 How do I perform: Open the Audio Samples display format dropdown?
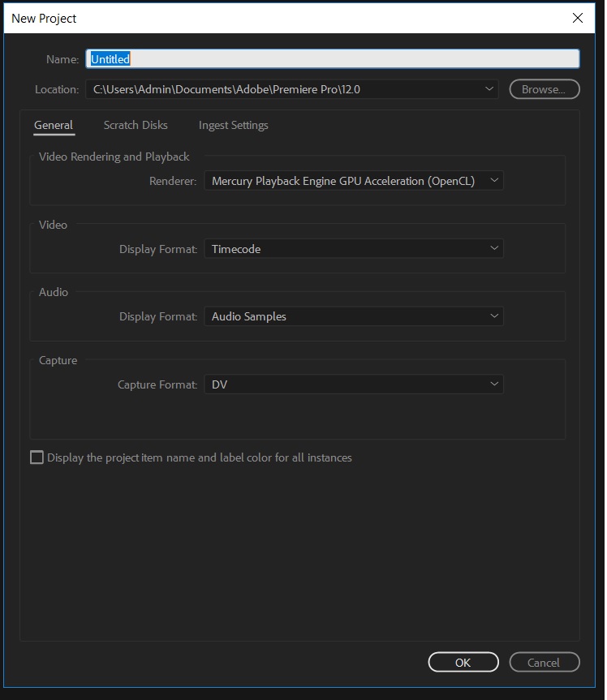[353, 316]
